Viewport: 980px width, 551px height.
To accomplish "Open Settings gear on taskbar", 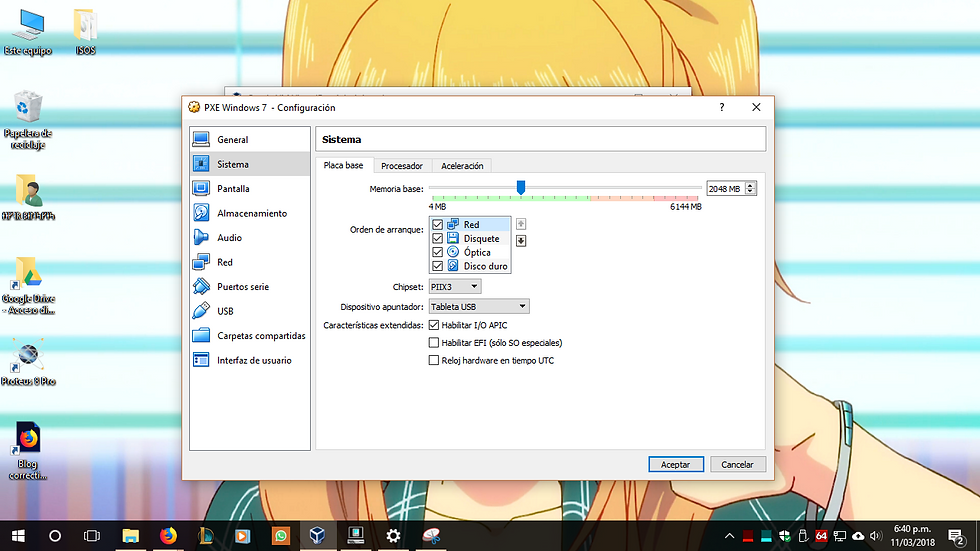I will [x=393, y=536].
